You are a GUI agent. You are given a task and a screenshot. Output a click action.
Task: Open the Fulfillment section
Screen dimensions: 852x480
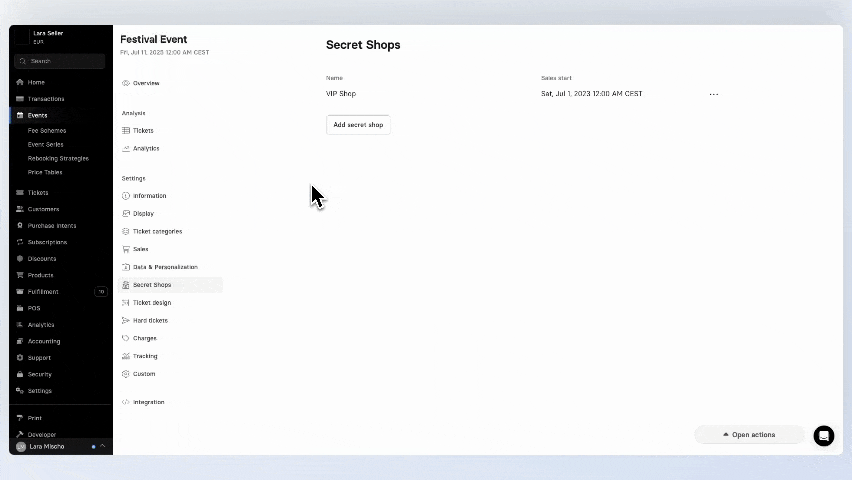click(x=42, y=292)
